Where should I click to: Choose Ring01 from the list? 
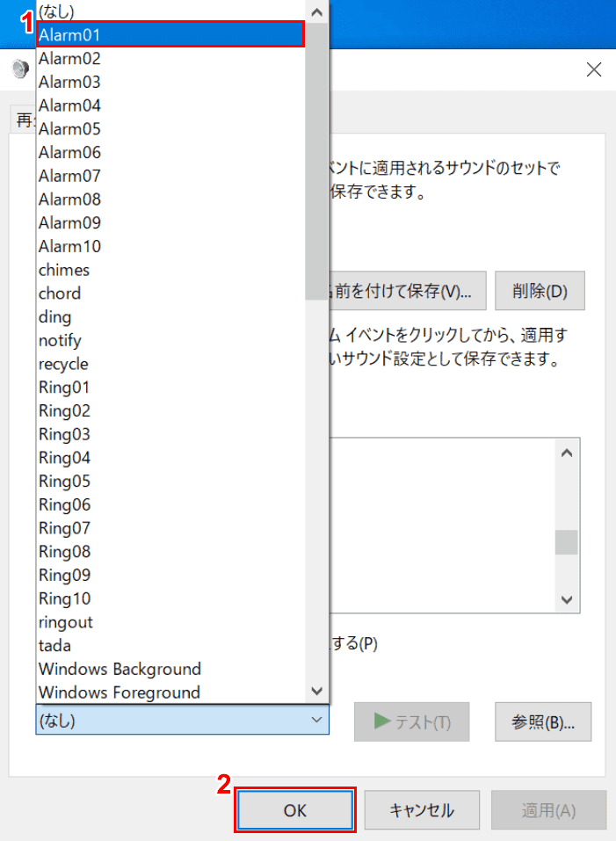[x=171, y=388]
